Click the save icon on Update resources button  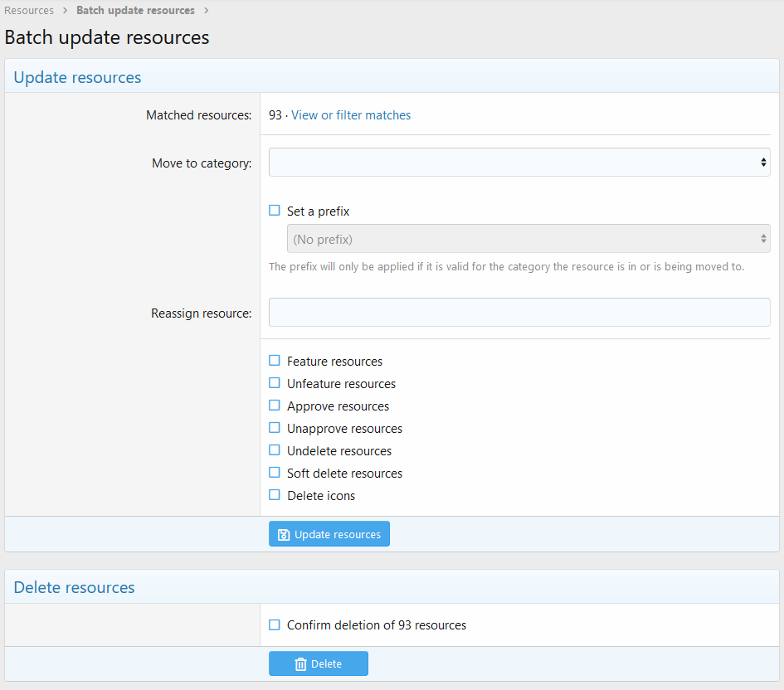[284, 535]
